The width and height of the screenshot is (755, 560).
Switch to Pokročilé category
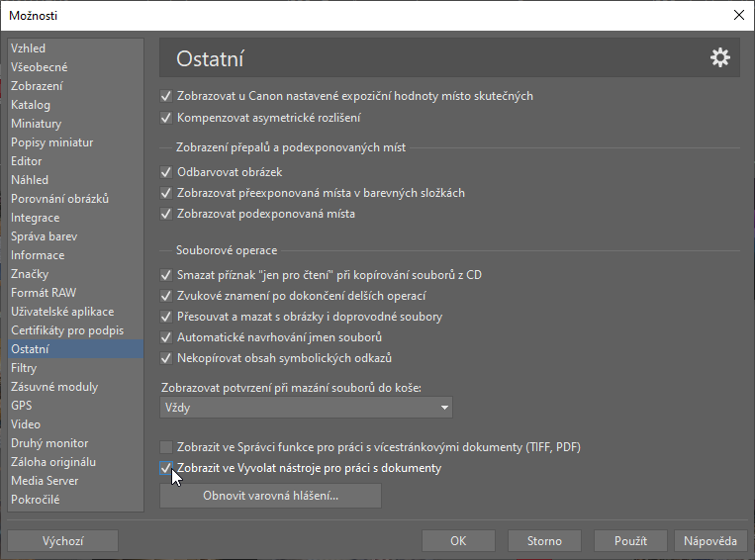(x=75, y=500)
